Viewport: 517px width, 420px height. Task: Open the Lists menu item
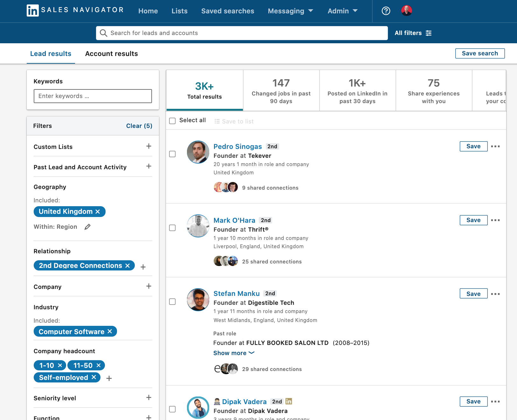tap(180, 11)
